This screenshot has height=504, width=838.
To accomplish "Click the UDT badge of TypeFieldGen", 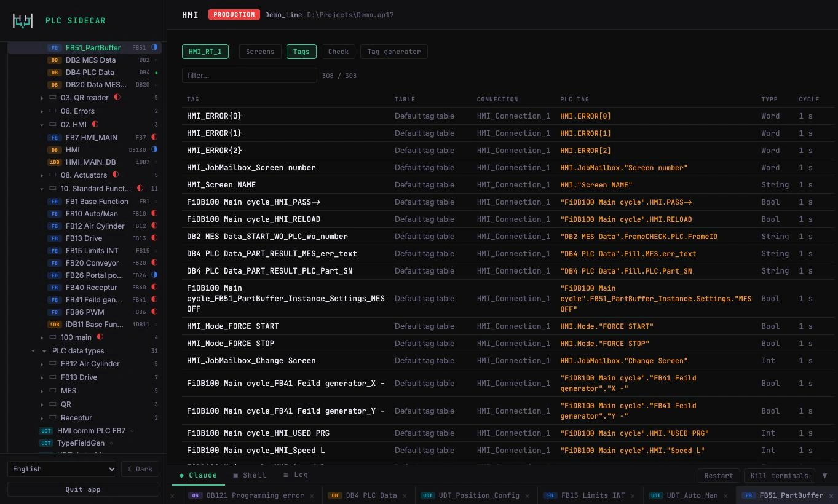I will (x=46, y=443).
